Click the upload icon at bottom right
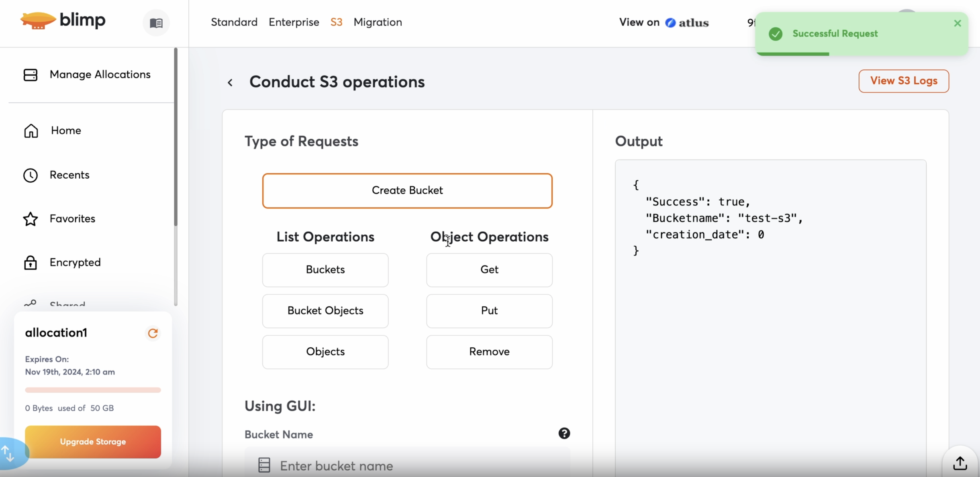 [960, 463]
